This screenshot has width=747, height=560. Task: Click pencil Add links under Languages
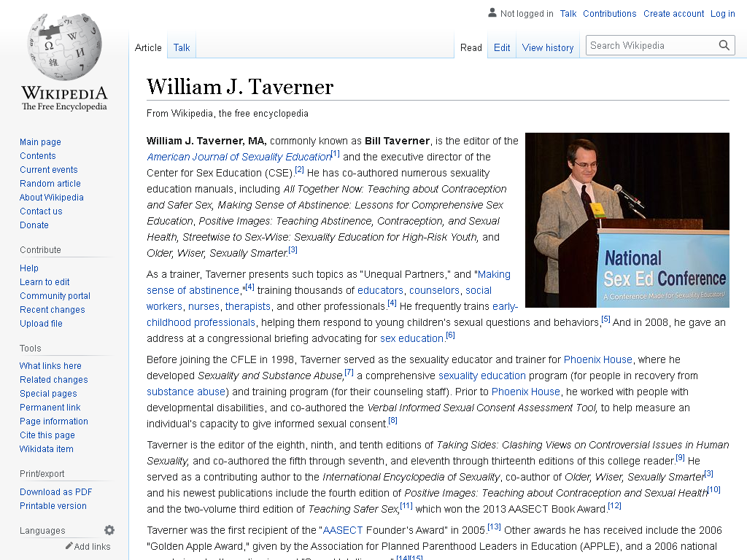coord(88,546)
